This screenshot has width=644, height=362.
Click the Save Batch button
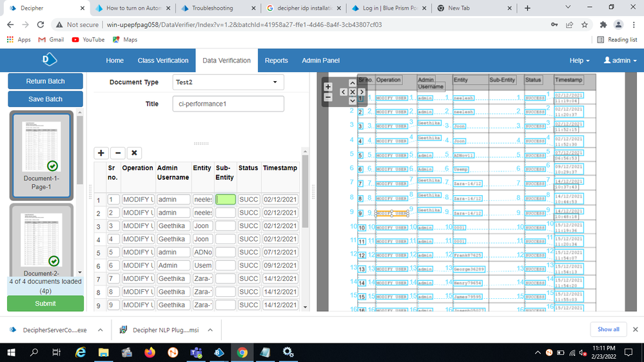click(x=45, y=99)
